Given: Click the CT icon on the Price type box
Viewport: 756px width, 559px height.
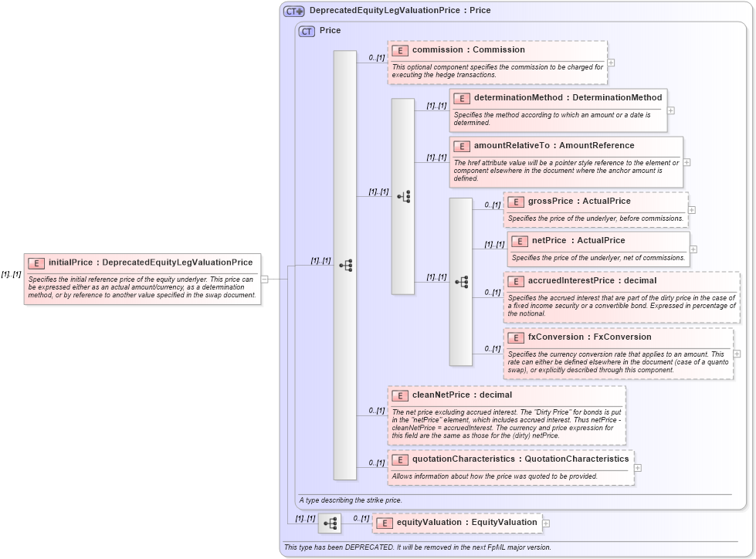Looking at the screenshot, I should pos(305,31).
